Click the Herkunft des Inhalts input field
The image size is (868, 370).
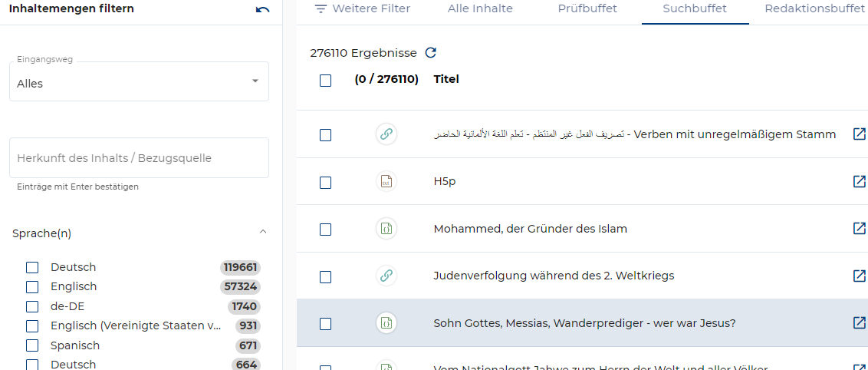139,158
